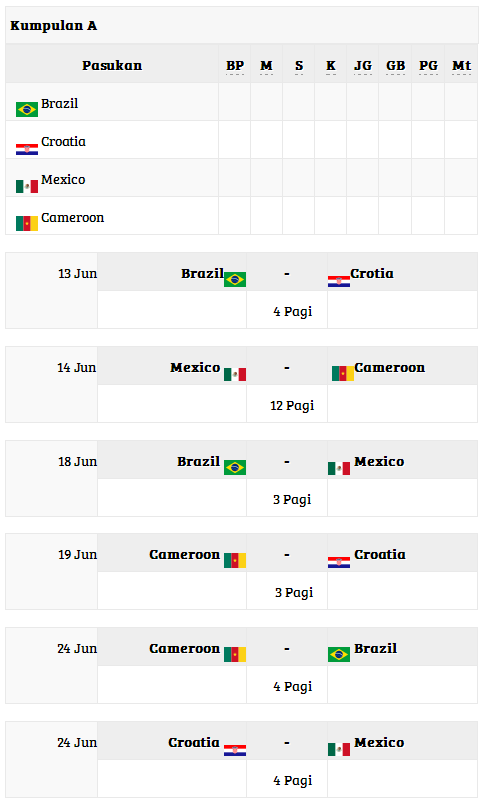Viewport: 484px width, 805px height.
Task: Click the Mexico flag in standings table
Action: tap(27, 186)
